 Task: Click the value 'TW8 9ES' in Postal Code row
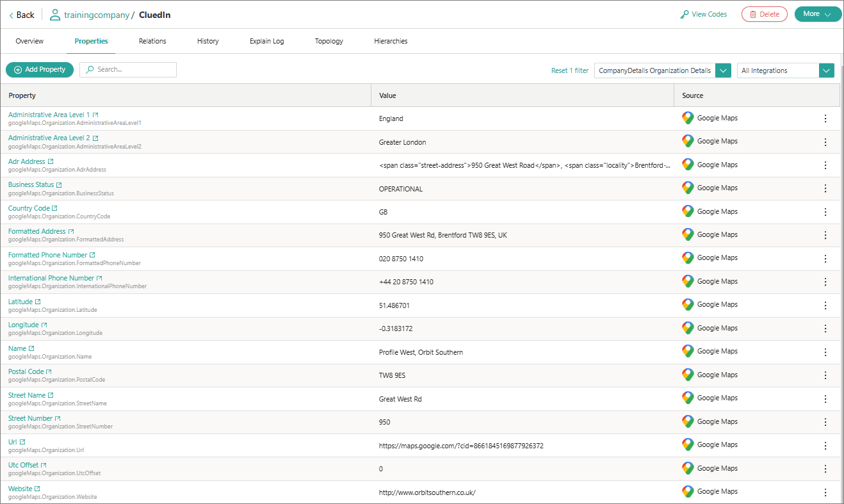tap(393, 375)
